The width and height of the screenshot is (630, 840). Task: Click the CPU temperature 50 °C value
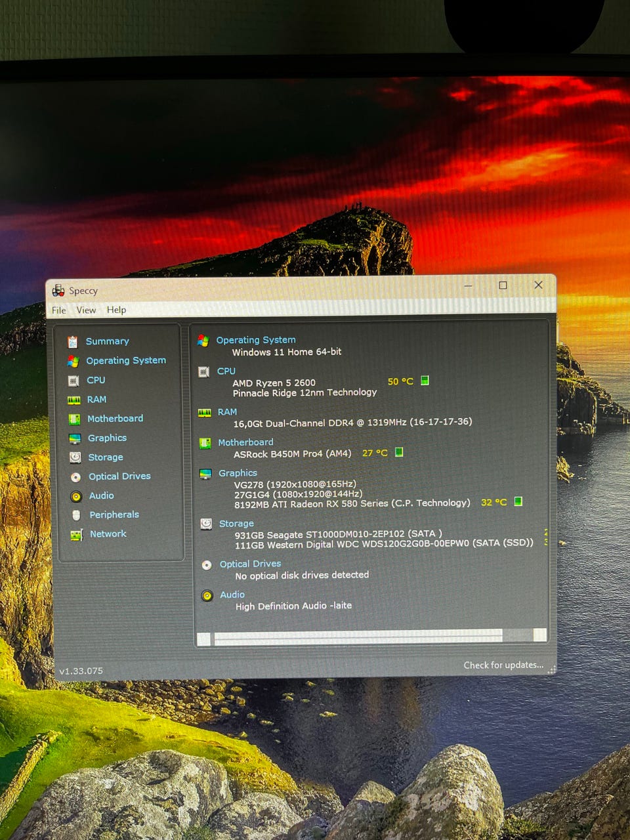pos(400,381)
